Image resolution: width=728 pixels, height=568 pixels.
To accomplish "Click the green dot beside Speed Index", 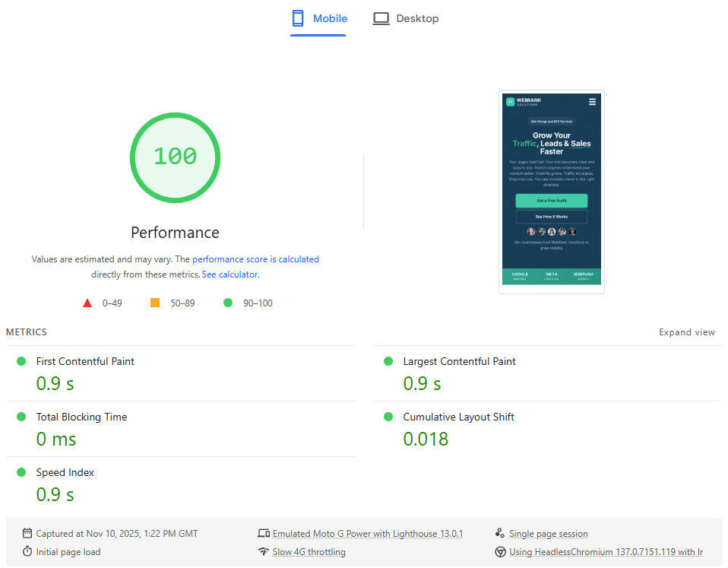I will pos(21,472).
